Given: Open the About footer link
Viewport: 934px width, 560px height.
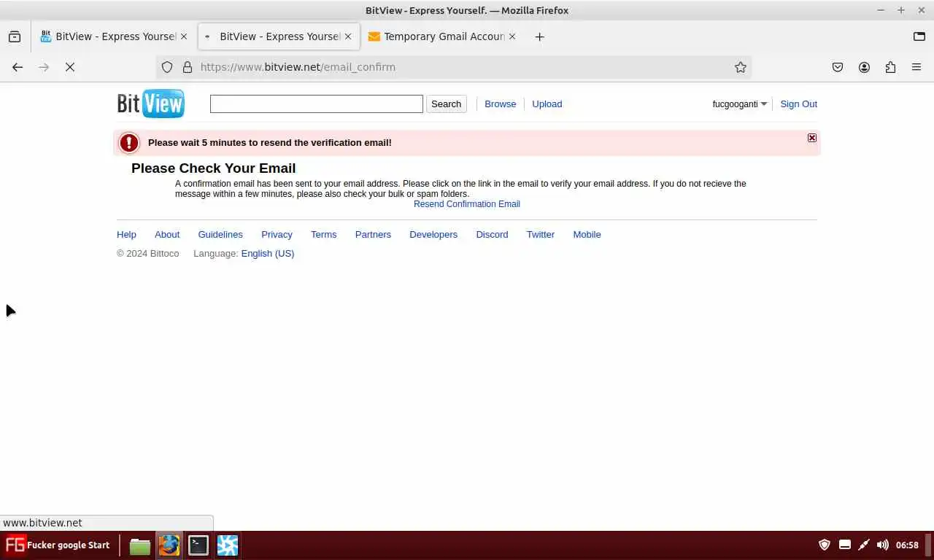Looking at the screenshot, I should coord(167,234).
